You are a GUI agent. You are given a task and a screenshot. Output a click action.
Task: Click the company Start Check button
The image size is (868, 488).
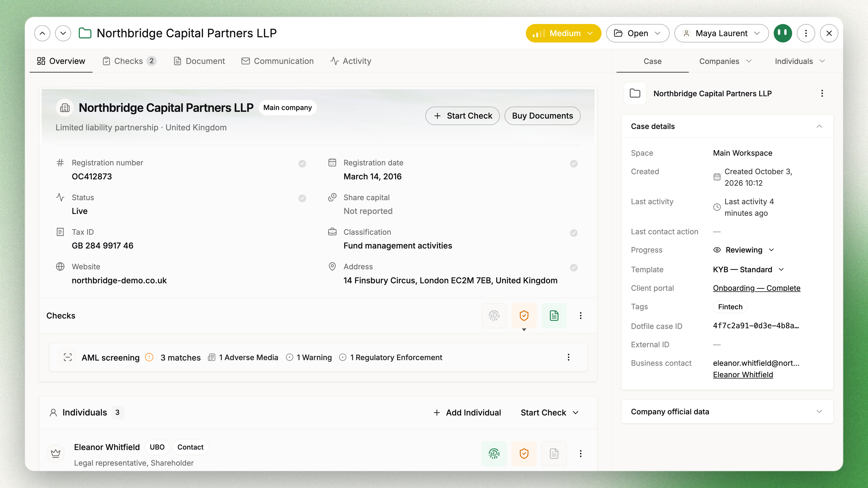pos(462,116)
